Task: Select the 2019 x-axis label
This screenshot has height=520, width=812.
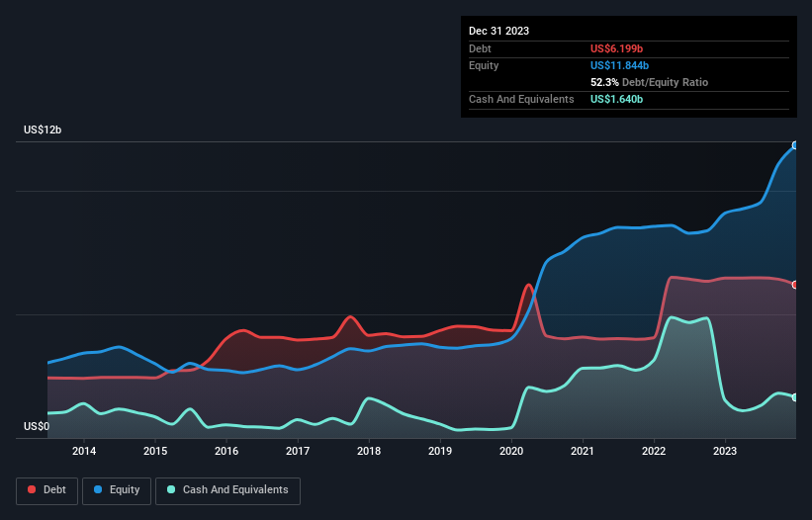Action: [x=440, y=451]
